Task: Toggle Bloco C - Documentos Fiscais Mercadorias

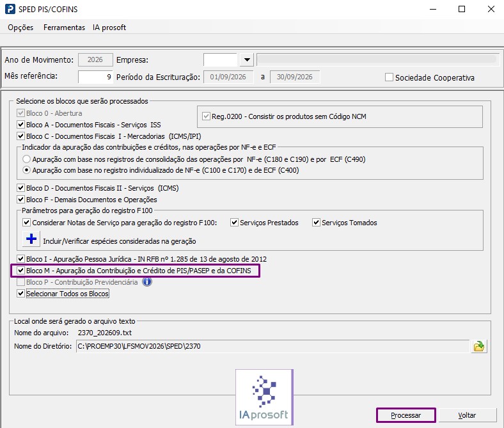Action: tap(21, 136)
